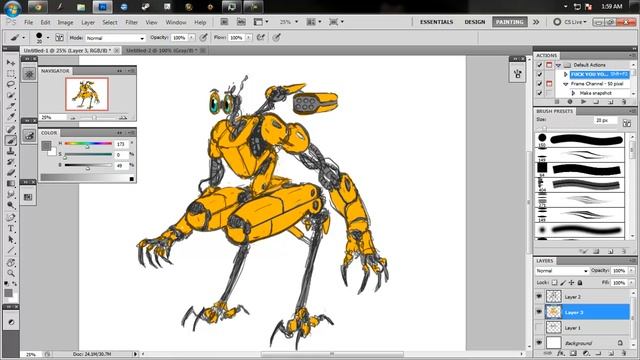Click the airbrush icon next to Flow

(x=260, y=38)
